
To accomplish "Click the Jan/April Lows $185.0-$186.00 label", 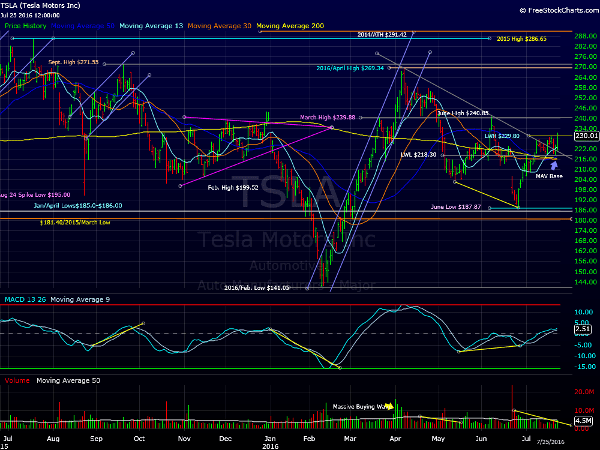I will 78,205.
